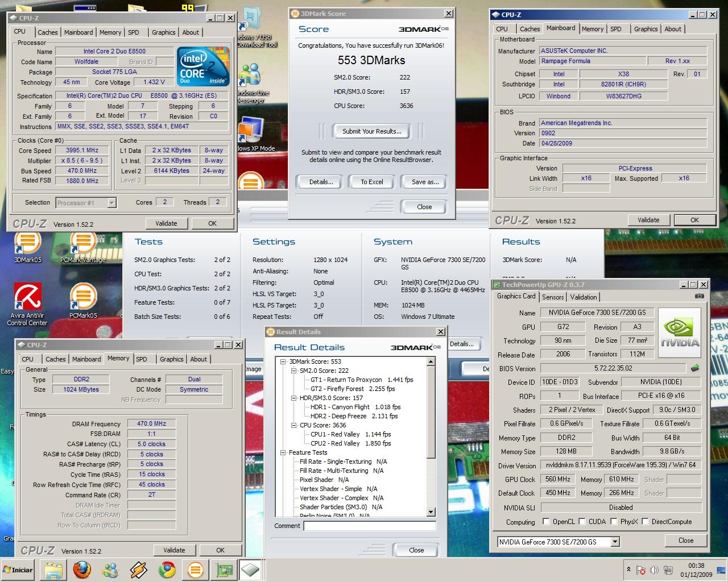Screen dimensions: 728x582
Task: Open About tab in CPU-Z mainboard window
Action: pos(673,29)
